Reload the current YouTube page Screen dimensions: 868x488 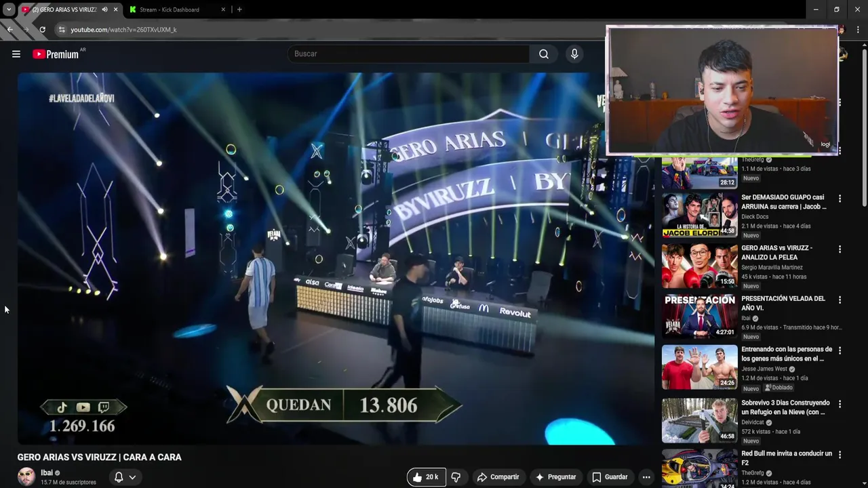[42, 30]
